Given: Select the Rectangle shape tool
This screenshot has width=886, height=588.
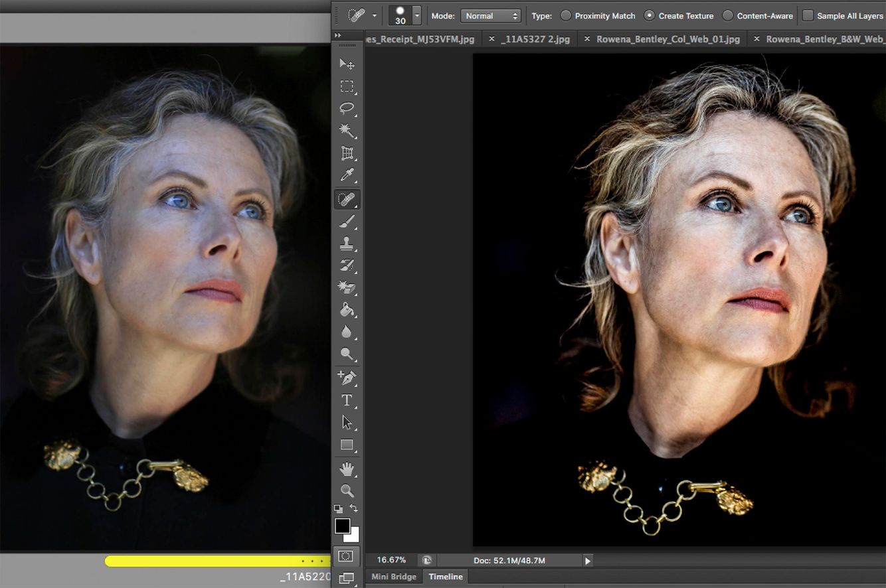Looking at the screenshot, I should pyautogui.click(x=347, y=445).
